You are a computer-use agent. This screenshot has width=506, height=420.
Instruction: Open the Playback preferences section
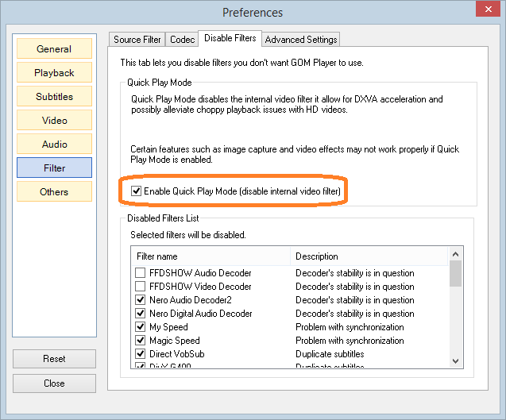(54, 72)
